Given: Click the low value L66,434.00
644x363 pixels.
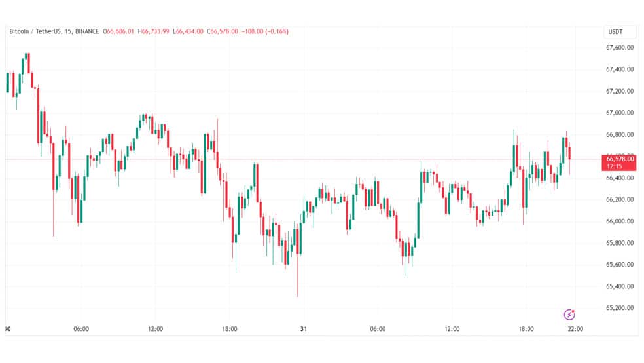Looking at the screenshot, I should click(x=188, y=31).
